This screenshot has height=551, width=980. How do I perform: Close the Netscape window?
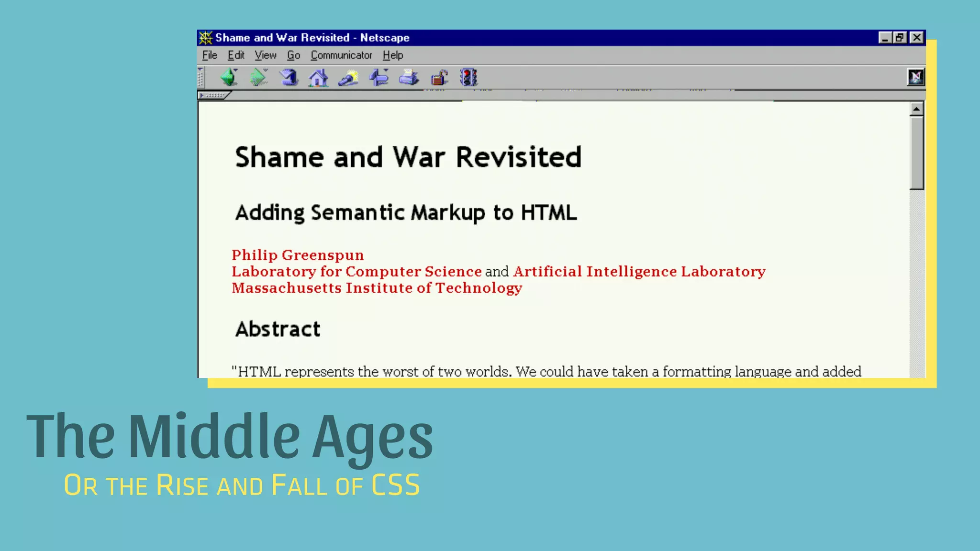(x=916, y=37)
